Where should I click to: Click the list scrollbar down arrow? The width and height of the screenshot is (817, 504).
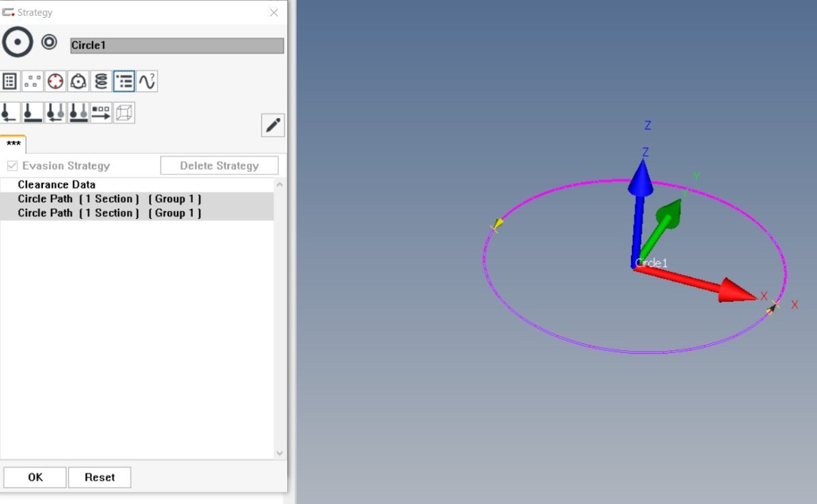point(280,453)
